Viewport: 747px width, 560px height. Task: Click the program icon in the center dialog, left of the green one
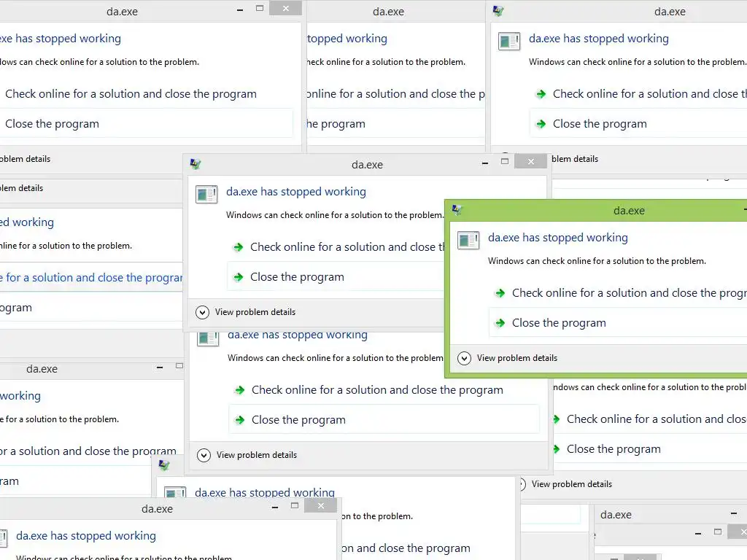click(206, 194)
